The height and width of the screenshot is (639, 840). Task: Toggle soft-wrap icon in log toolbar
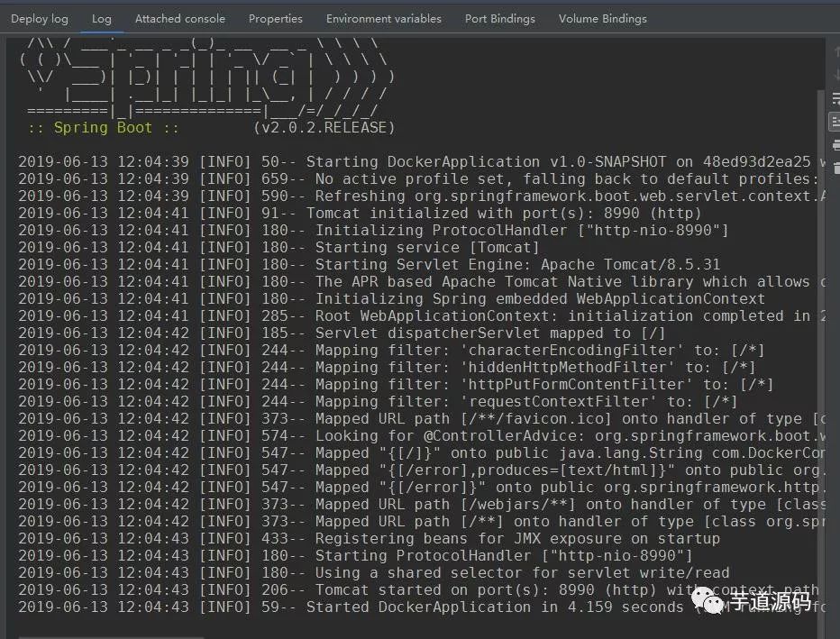(x=835, y=98)
